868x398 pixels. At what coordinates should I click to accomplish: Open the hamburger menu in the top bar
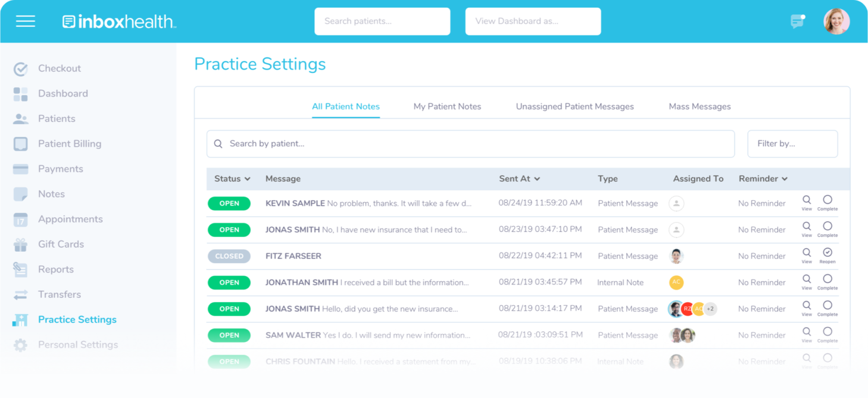click(25, 21)
